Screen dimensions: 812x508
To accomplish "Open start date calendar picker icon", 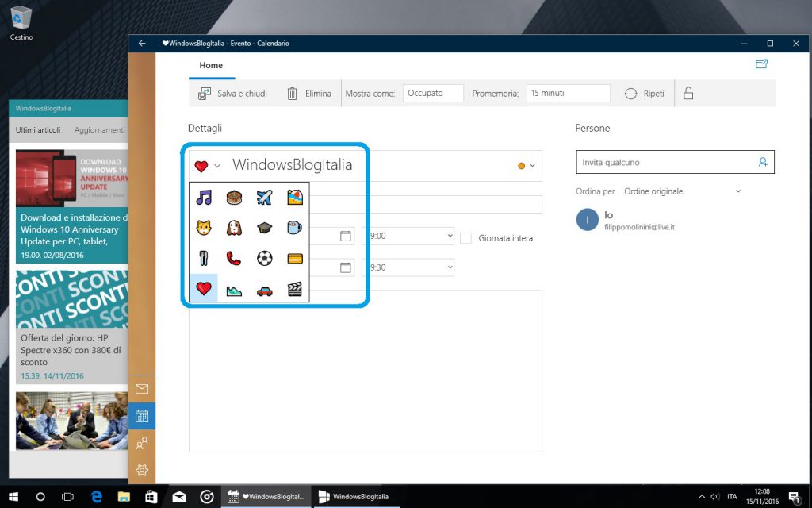I will pyautogui.click(x=346, y=237).
